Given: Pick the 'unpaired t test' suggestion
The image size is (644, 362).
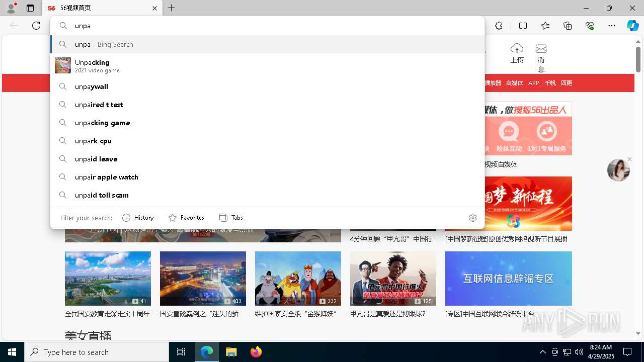Looking at the screenshot, I should tap(267, 105).
